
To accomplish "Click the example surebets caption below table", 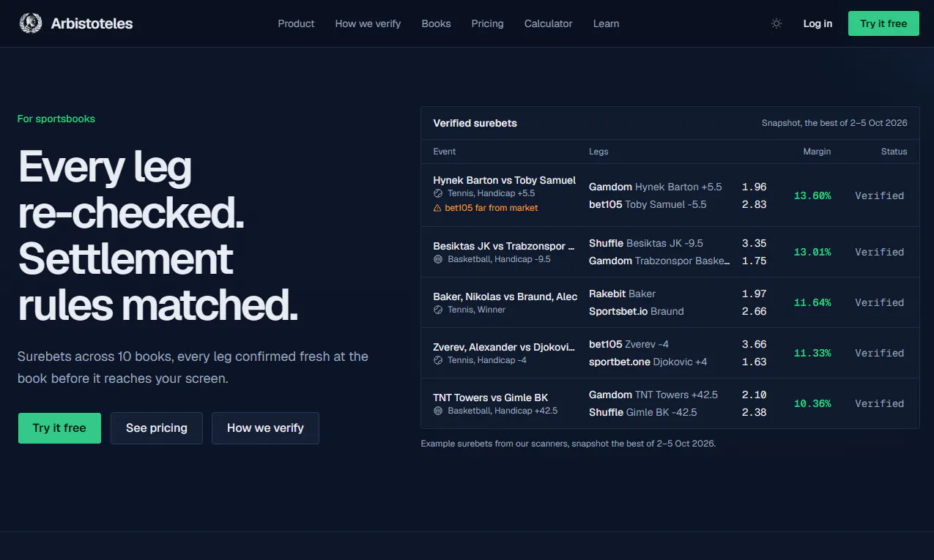I will click(x=568, y=444).
